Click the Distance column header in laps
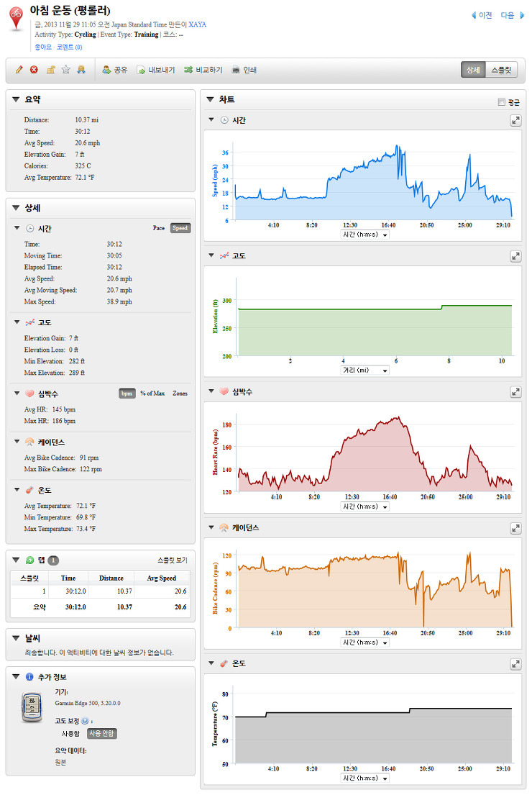532x795 pixels. 111,578
